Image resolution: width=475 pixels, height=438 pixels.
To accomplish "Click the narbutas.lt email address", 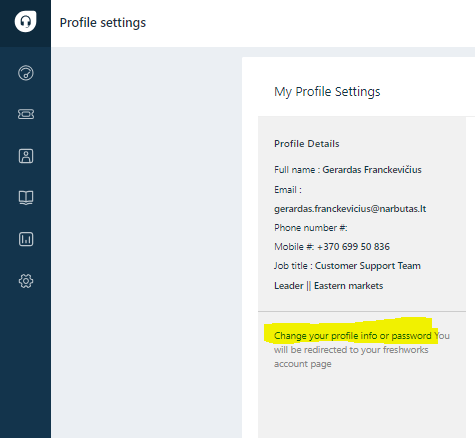I will point(350,209).
